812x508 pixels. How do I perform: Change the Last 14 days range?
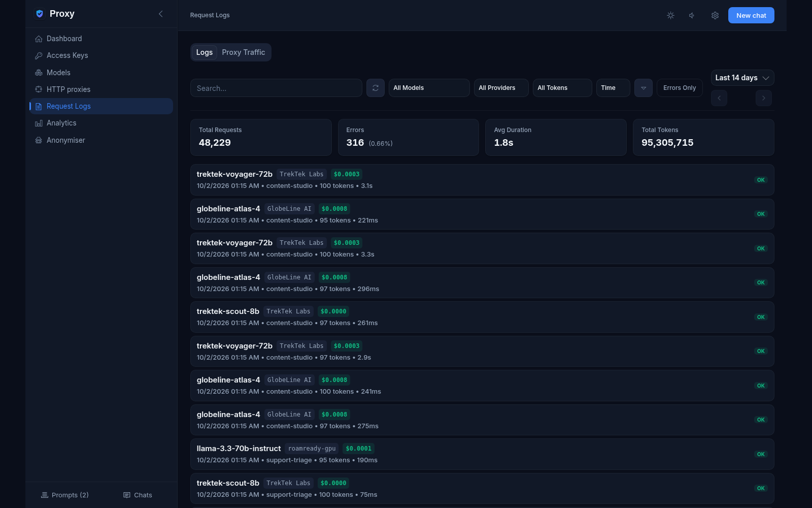tap(742, 78)
